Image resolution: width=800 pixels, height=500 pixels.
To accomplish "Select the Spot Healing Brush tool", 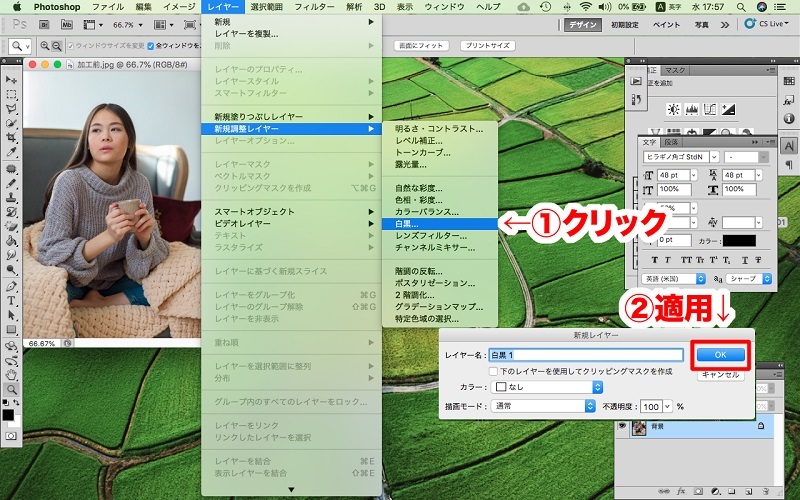I will 11,168.
